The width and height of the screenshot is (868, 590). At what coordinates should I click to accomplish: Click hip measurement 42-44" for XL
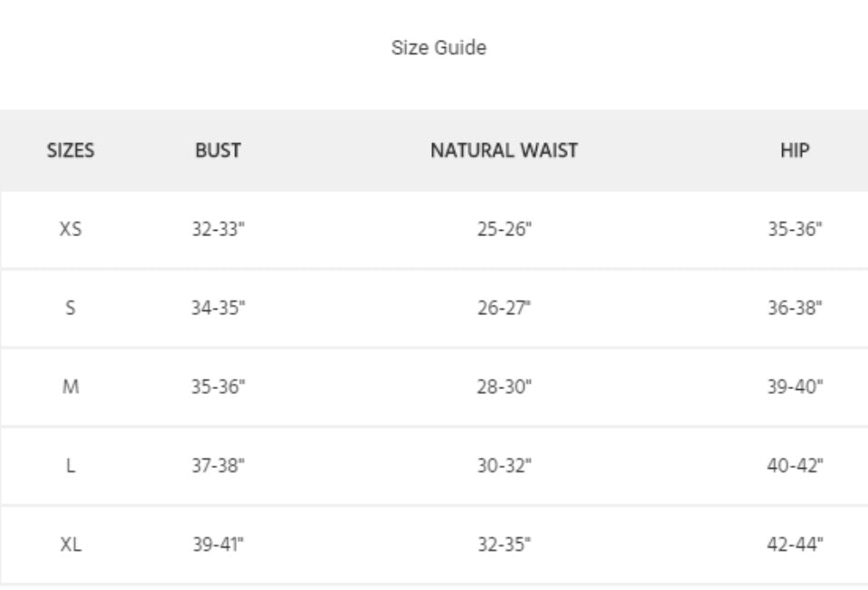795,544
